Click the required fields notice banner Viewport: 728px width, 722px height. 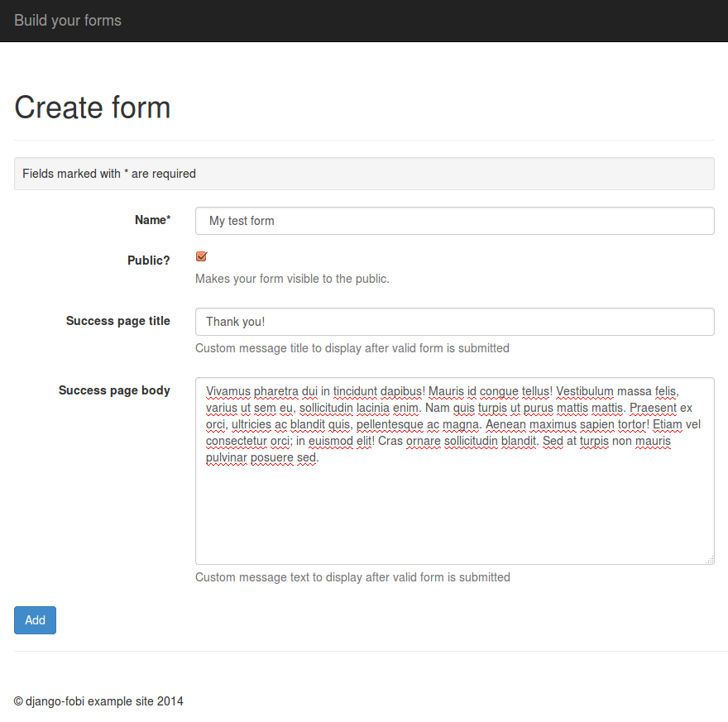point(364,174)
